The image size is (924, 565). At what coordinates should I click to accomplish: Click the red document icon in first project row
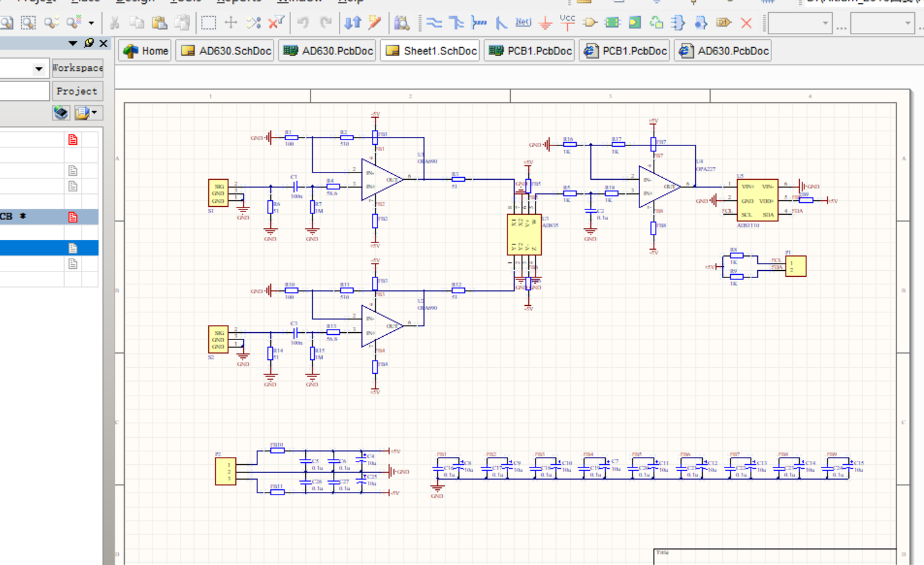coord(72,140)
